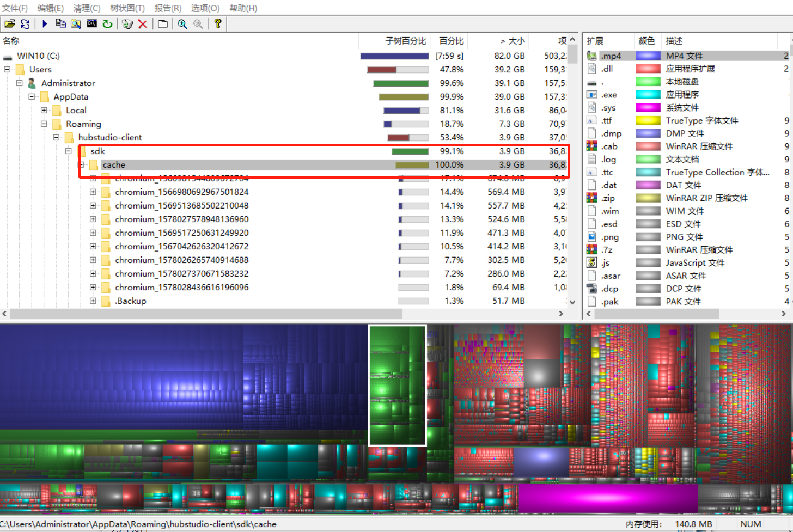Viewport: 793px width, 532px height.
Task: Click the refresh all toolbar icon
Action: (25, 24)
